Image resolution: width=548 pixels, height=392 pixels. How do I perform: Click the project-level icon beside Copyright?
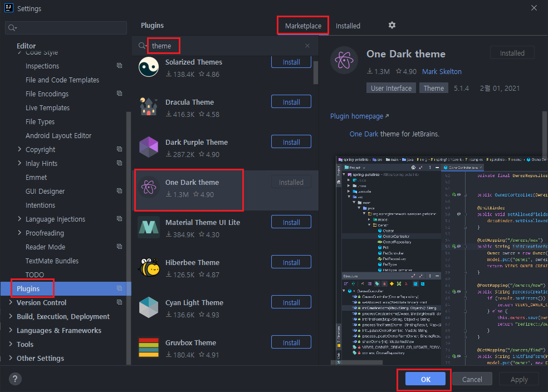coord(120,149)
